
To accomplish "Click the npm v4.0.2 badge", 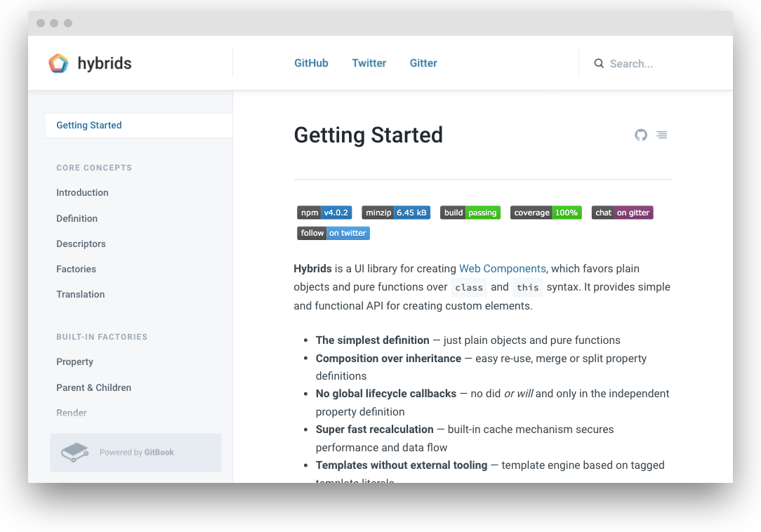I will pyautogui.click(x=324, y=213).
